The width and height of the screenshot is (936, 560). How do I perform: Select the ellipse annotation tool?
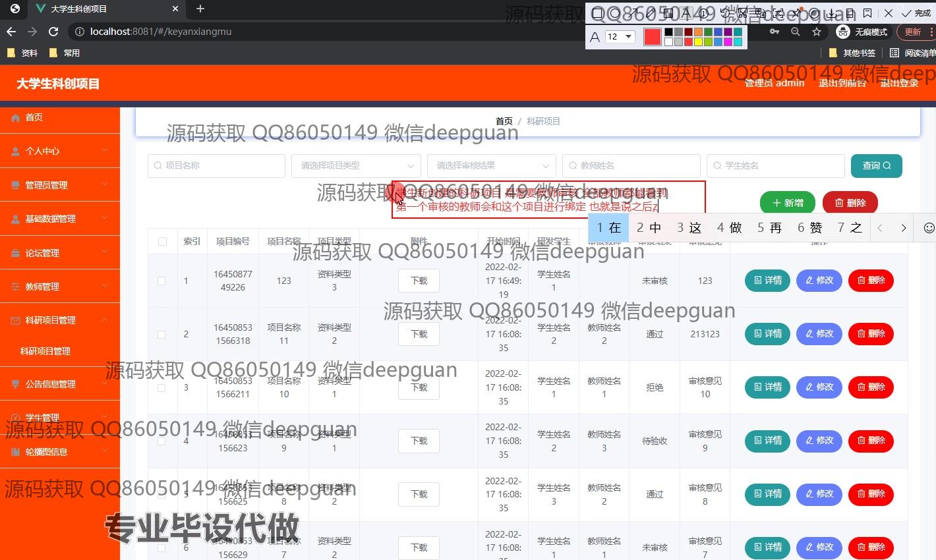(614, 13)
